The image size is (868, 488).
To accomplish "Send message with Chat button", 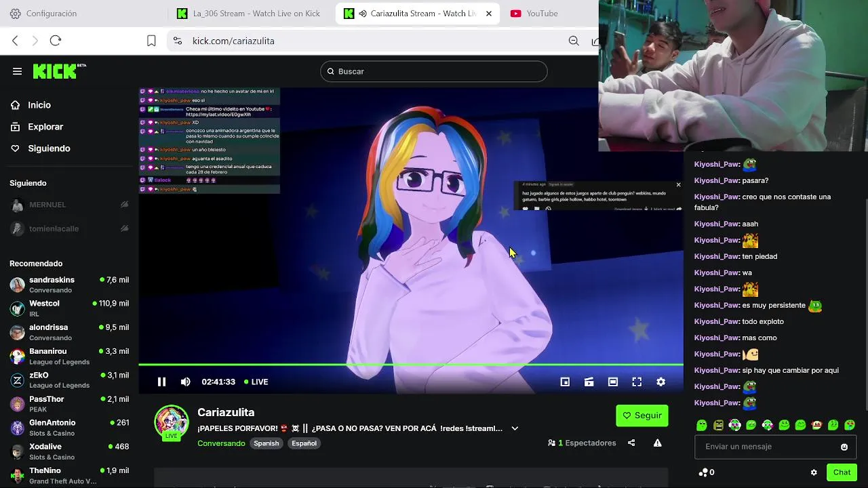I will (842, 472).
